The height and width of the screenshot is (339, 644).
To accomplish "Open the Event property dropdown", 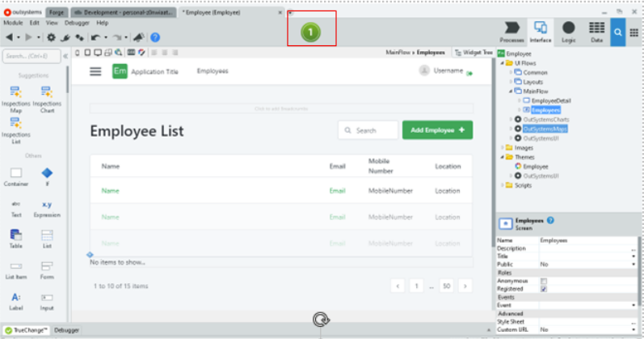I will point(633,305).
